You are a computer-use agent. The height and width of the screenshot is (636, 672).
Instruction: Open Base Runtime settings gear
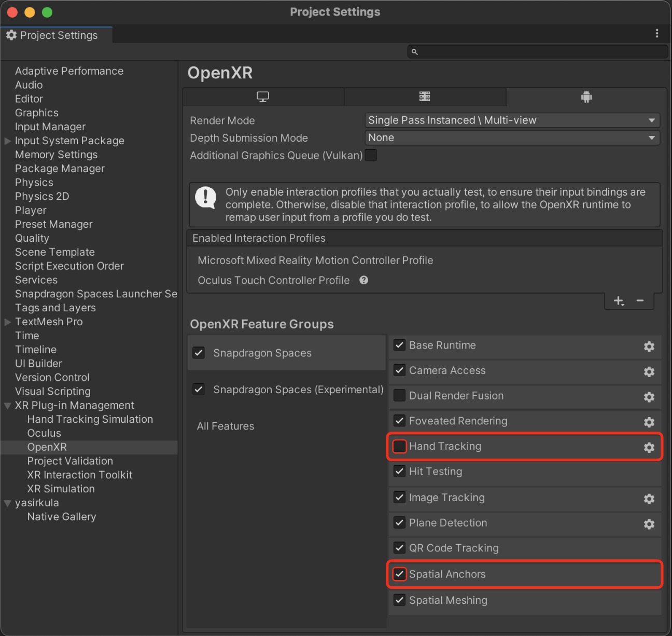649,347
